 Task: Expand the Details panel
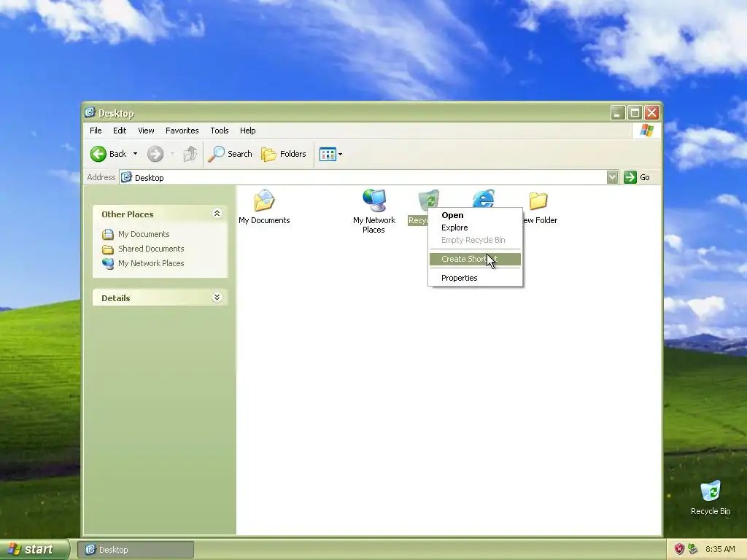tap(217, 297)
